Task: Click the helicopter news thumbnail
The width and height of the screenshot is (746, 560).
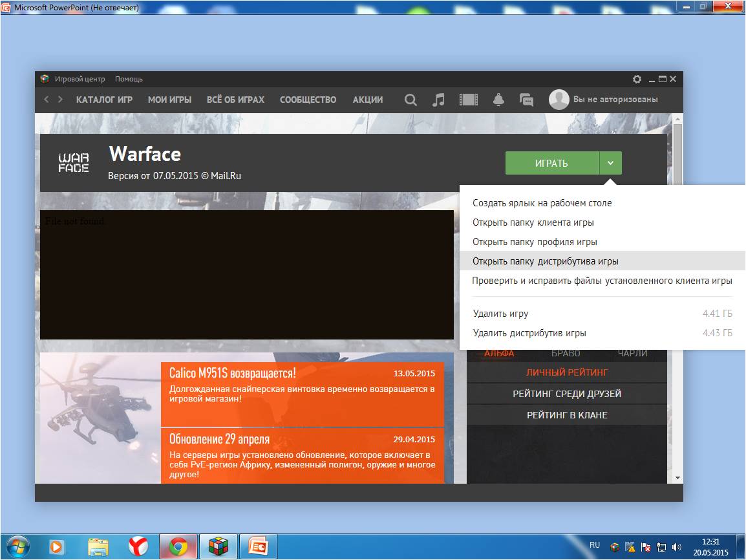Action: (x=100, y=418)
